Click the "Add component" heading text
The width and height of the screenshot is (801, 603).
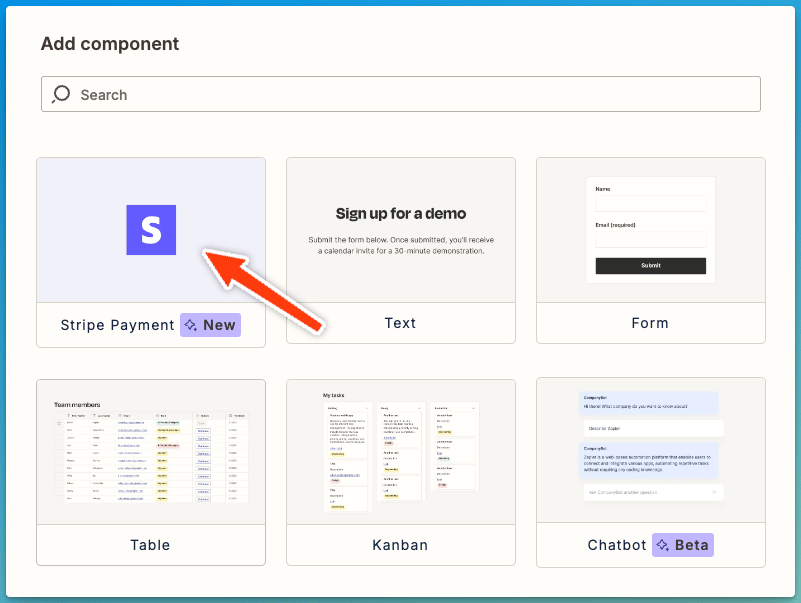[x=110, y=44]
